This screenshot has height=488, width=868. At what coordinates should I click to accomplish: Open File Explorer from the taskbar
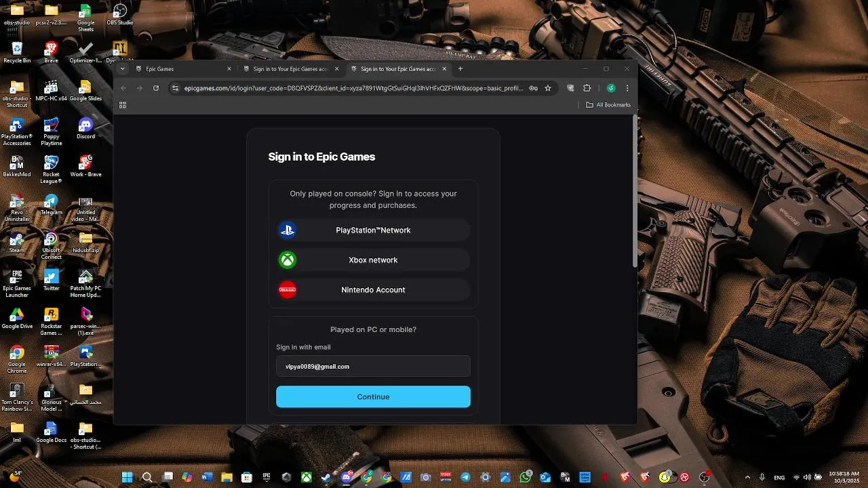[226, 477]
